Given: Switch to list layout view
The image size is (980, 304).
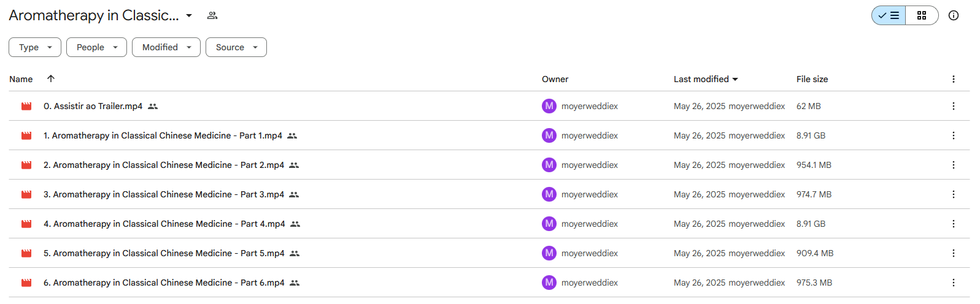Looking at the screenshot, I should tap(889, 15).
